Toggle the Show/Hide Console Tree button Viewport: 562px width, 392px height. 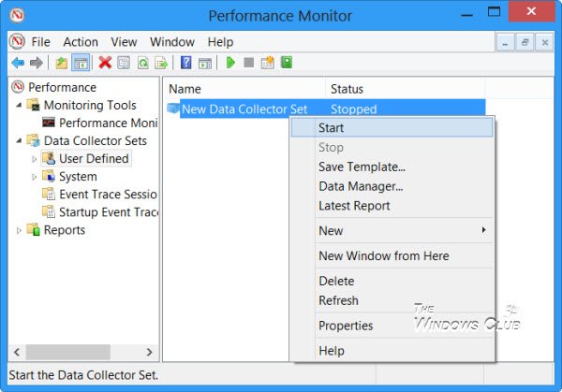tap(81, 63)
